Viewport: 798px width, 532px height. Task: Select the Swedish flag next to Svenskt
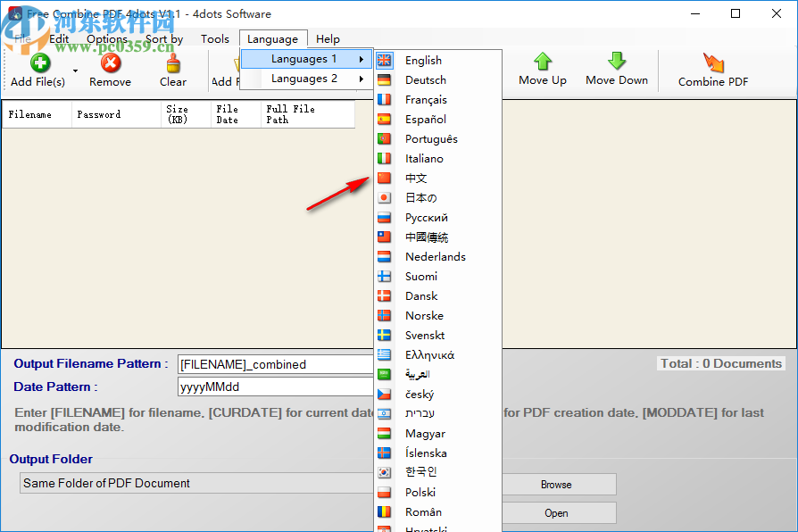(384, 335)
